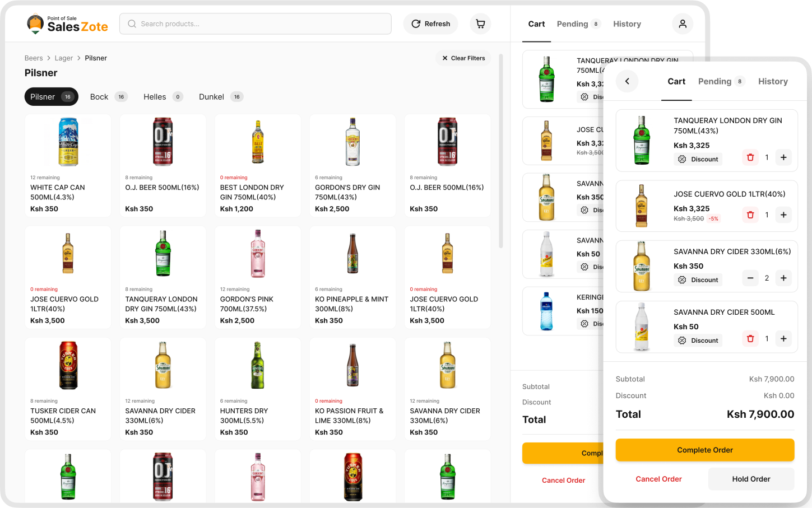Viewport: 812px width, 508px height.
Task: Navigate to Beers in breadcrumb
Action: pos(34,58)
